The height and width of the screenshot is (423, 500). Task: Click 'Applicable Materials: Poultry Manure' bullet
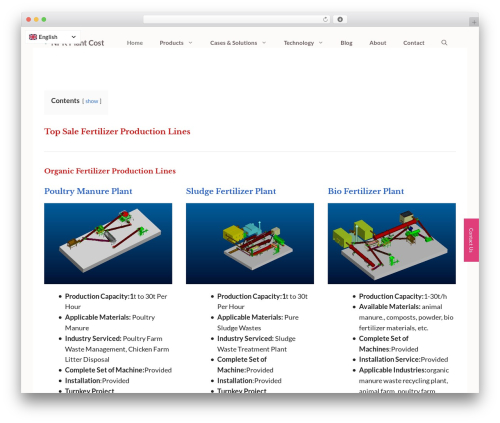tap(110, 323)
